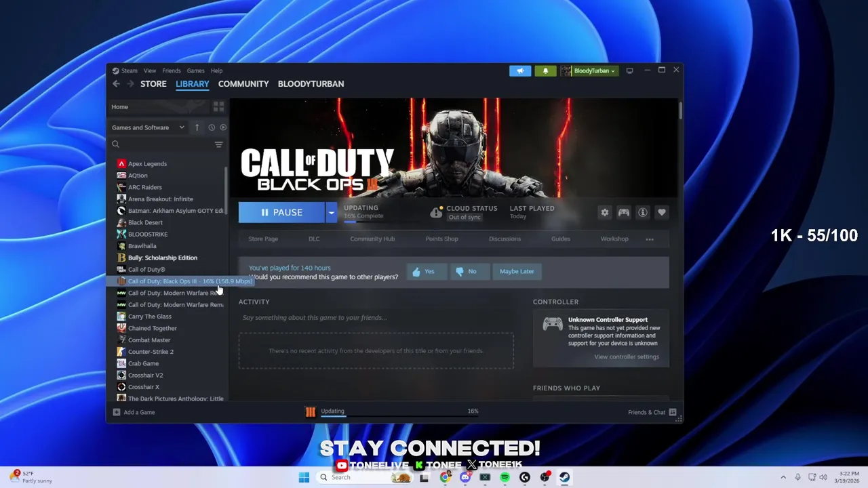
Task: Open the green notifications bell
Action: (x=545, y=70)
